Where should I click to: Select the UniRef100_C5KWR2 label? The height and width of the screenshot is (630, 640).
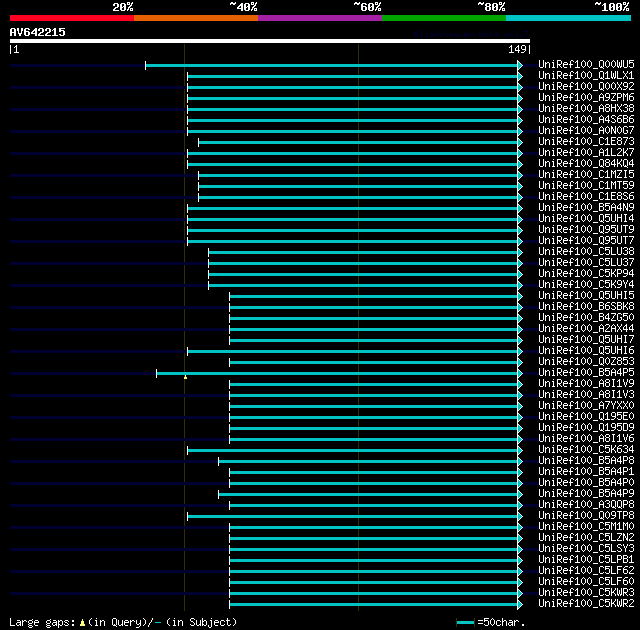(586, 604)
